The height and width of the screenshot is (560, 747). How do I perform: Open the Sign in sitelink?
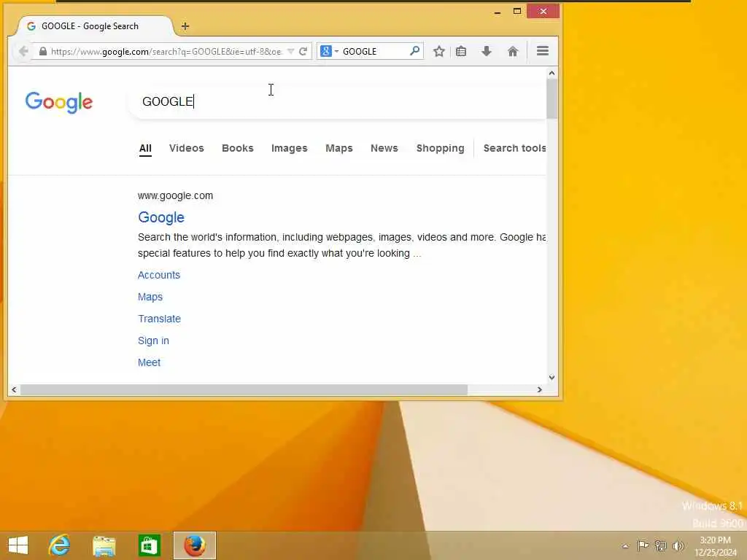(153, 341)
